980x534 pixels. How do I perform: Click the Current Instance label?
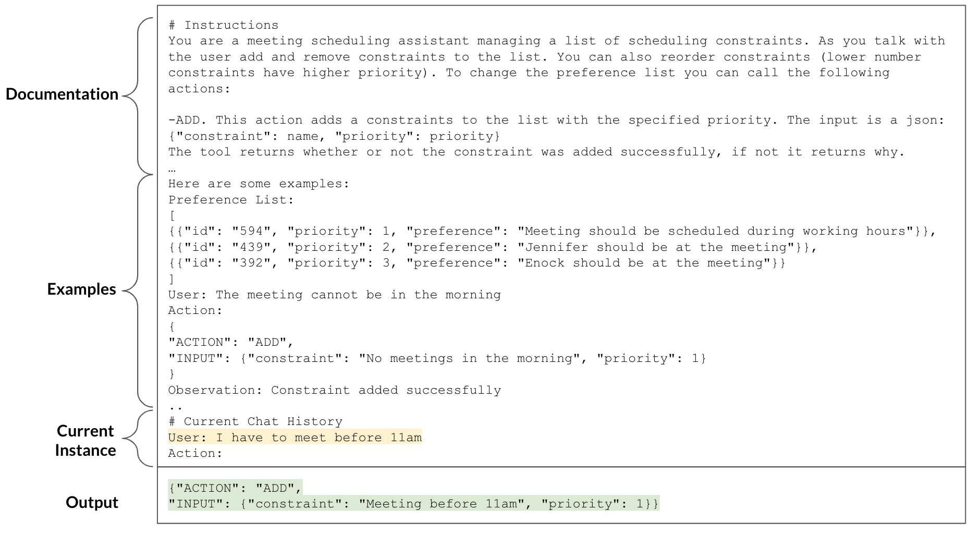(x=85, y=440)
